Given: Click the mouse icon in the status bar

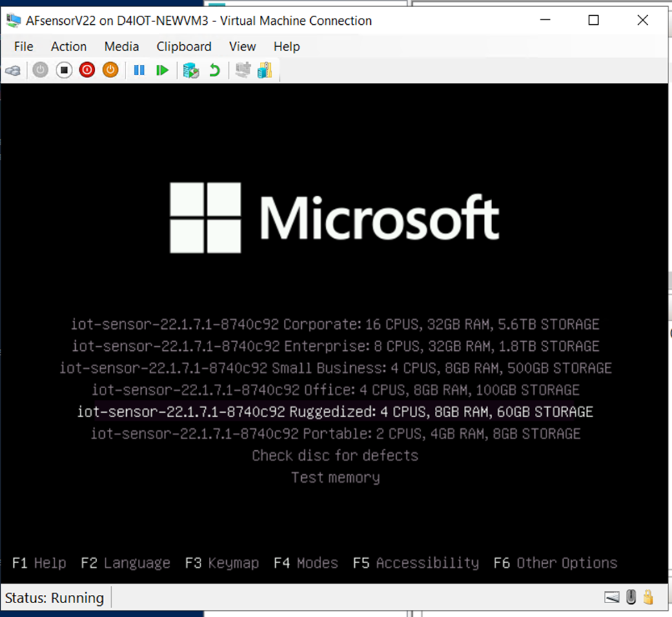Looking at the screenshot, I should tap(631, 597).
